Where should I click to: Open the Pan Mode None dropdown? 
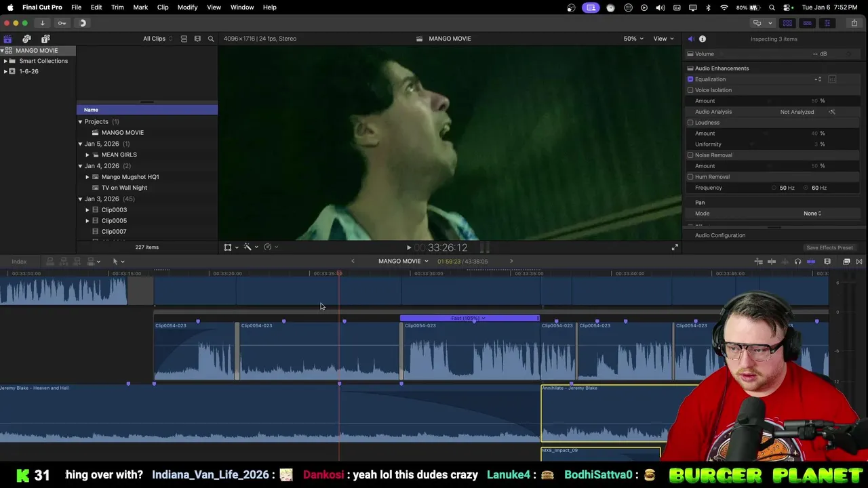click(812, 213)
